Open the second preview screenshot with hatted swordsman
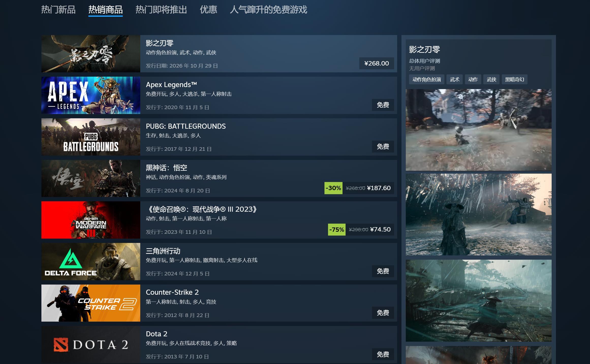The image size is (590, 364). pos(478,214)
